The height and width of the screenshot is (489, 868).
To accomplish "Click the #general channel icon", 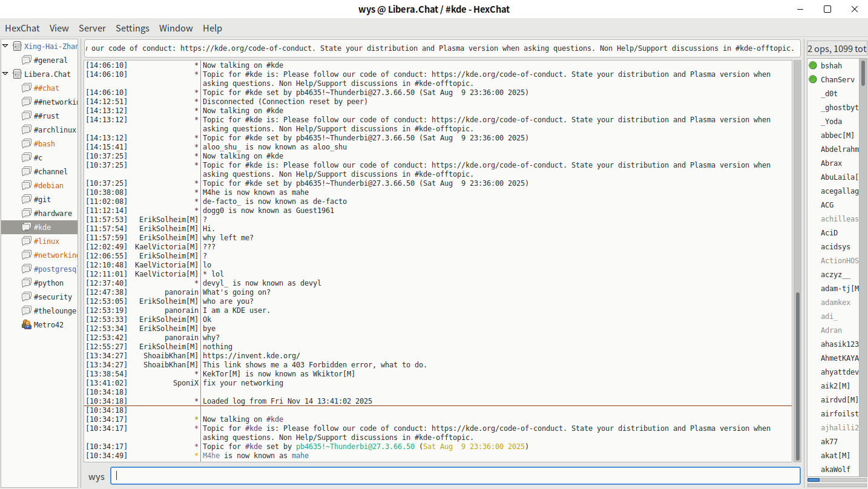I will click(27, 60).
